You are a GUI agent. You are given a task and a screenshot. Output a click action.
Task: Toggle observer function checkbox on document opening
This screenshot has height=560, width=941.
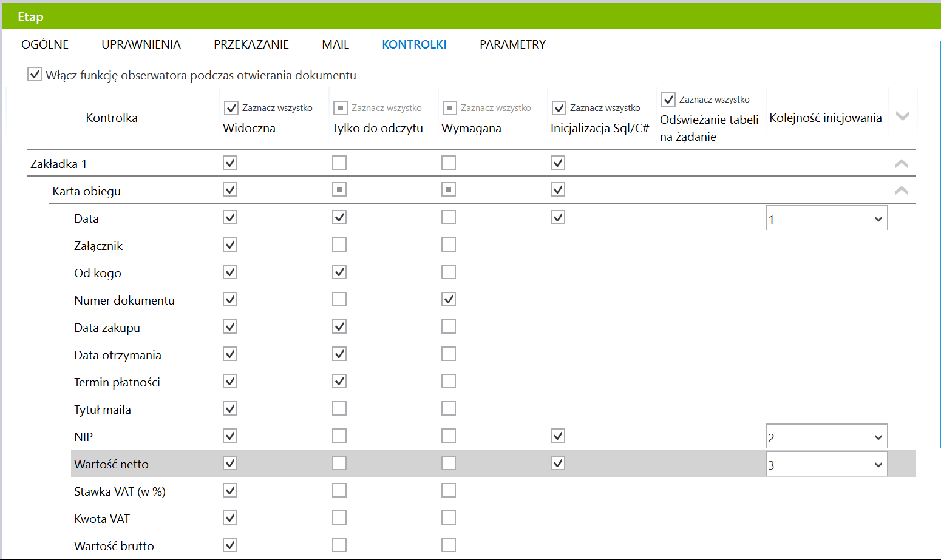pyautogui.click(x=35, y=75)
